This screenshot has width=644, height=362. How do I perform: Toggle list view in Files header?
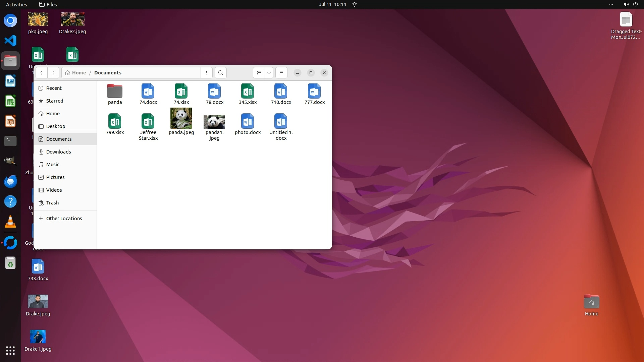pyautogui.click(x=259, y=73)
